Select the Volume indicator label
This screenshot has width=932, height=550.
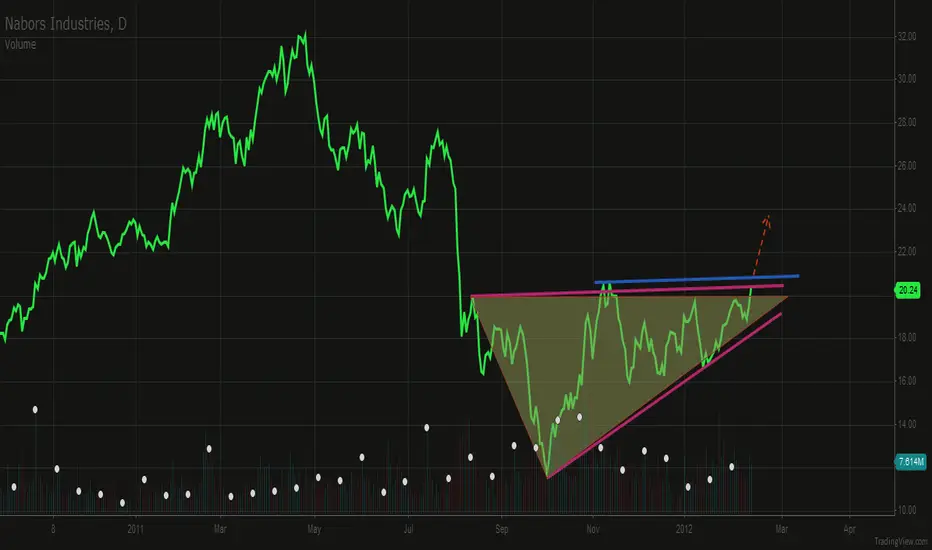(20, 45)
